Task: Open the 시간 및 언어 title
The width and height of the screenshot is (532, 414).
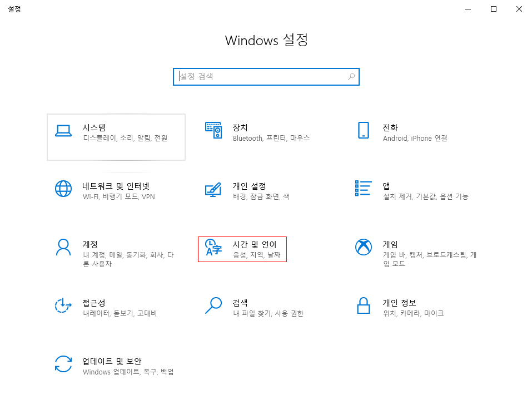Action: [x=255, y=244]
